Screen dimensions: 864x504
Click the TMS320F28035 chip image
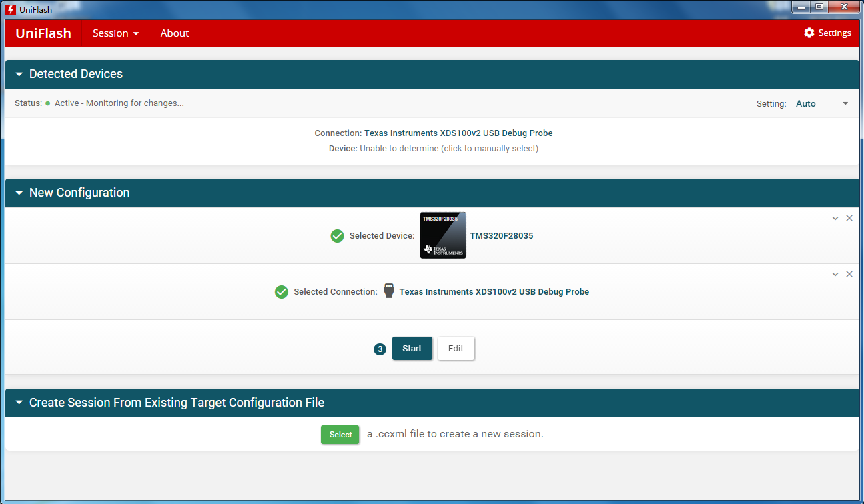(x=443, y=235)
